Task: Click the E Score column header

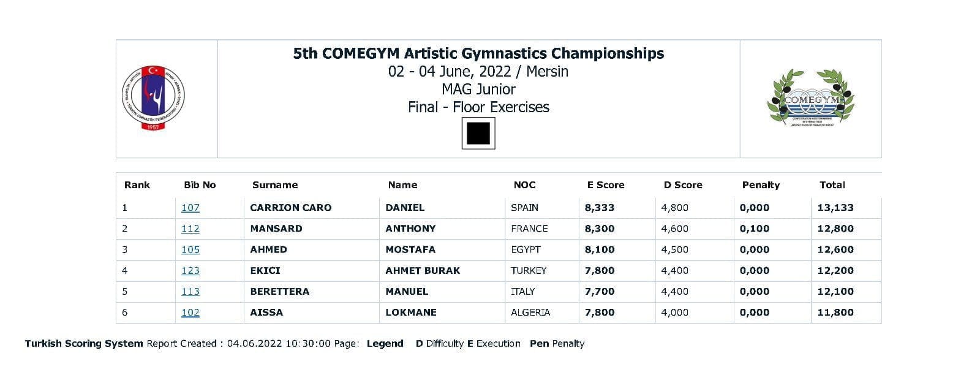Action: click(606, 184)
